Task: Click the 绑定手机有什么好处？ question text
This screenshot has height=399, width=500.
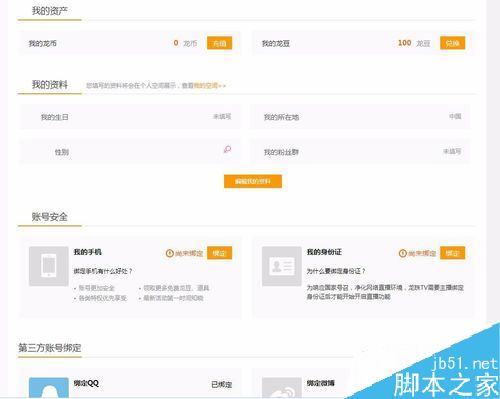Action: click(x=103, y=271)
